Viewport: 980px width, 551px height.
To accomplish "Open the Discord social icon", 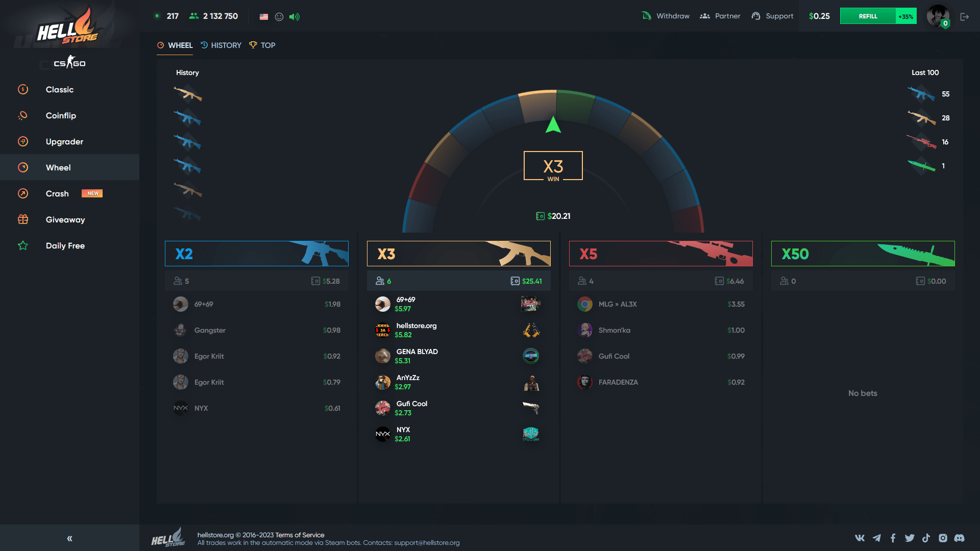I will point(960,538).
